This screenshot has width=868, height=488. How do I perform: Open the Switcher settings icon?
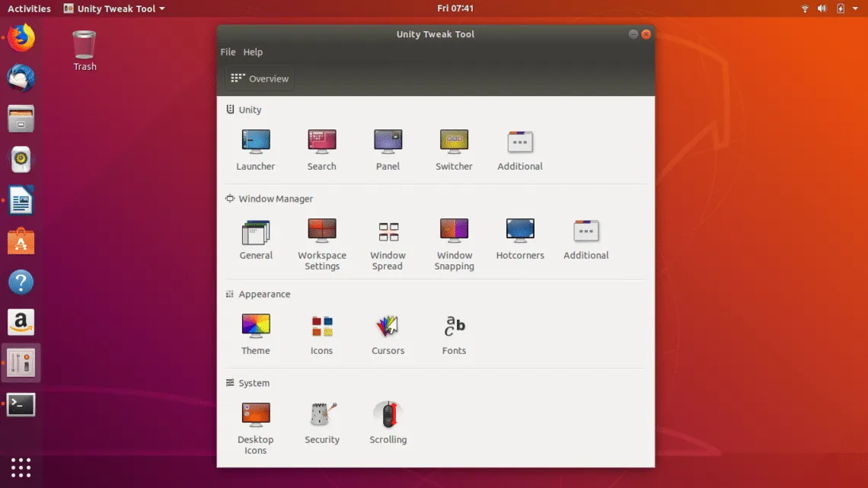(454, 142)
